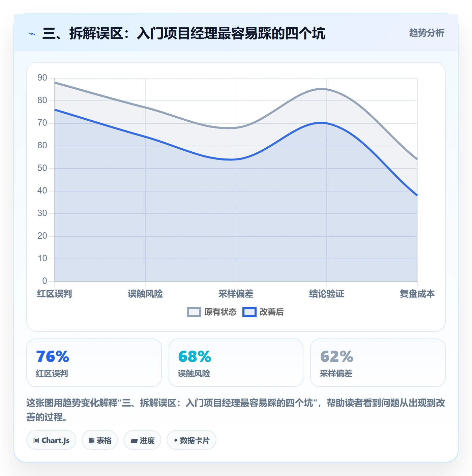Click the 表格 tag chip
This screenshot has height=476, width=472.
100,440
